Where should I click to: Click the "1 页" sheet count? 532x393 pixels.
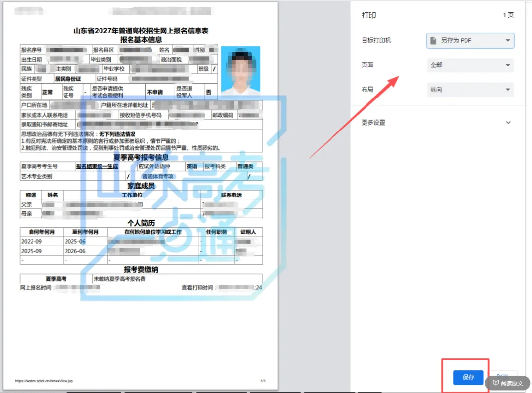[508, 15]
